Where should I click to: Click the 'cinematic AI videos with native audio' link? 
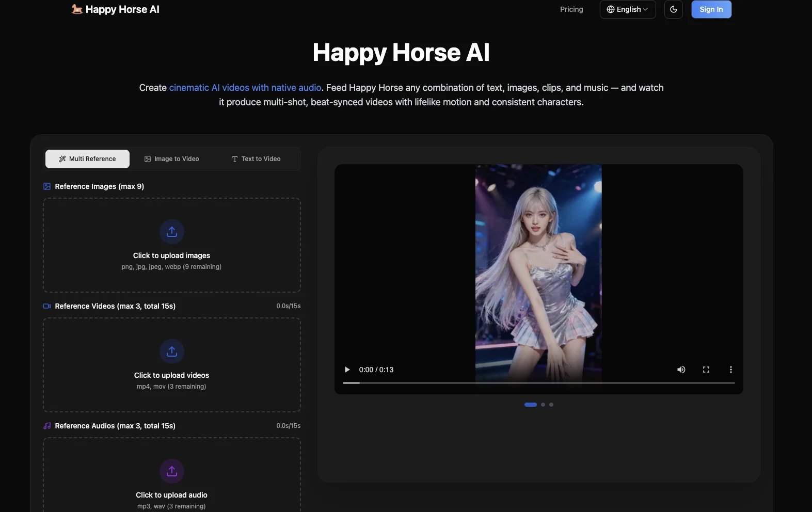245,88
